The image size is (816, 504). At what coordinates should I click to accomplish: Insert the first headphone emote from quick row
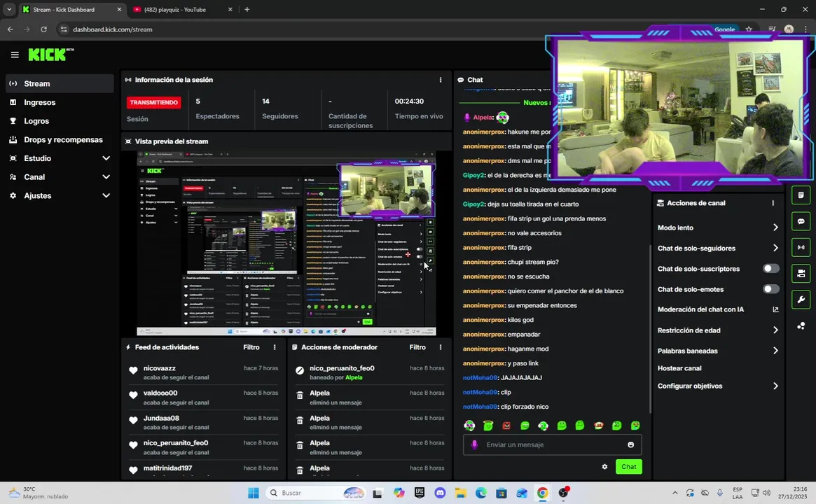pyautogui.click(x=469, y=426)
